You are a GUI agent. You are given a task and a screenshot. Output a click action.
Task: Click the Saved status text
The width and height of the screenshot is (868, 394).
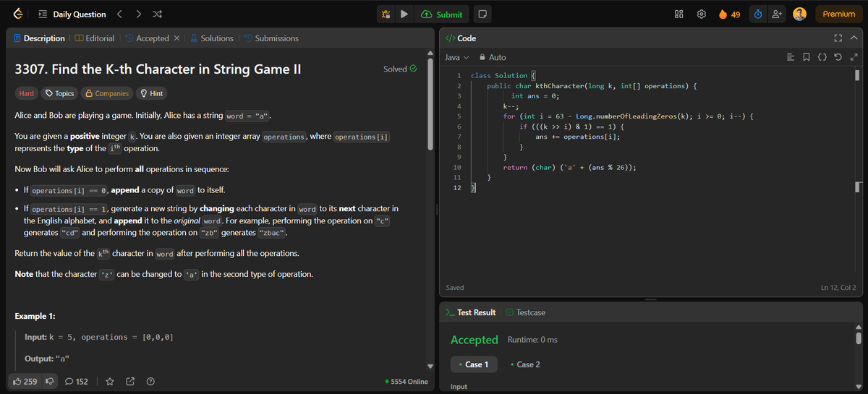(x=455, y=288)
